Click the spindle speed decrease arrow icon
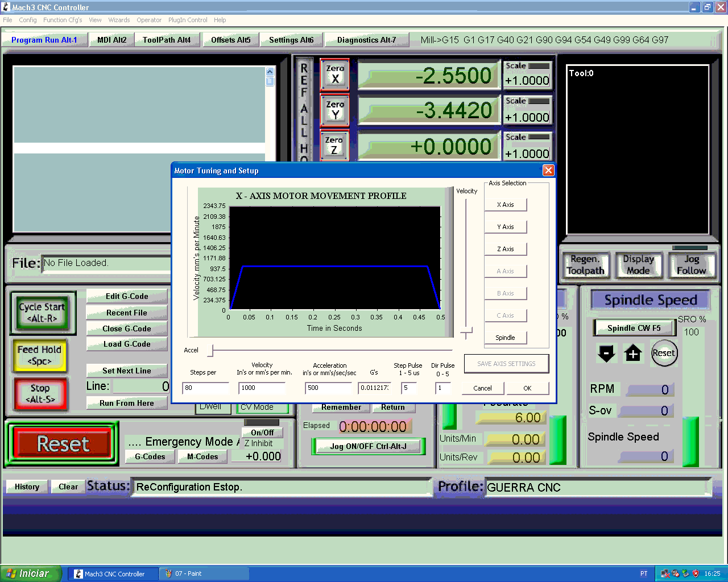728x582 pixels. pos(607,354)
